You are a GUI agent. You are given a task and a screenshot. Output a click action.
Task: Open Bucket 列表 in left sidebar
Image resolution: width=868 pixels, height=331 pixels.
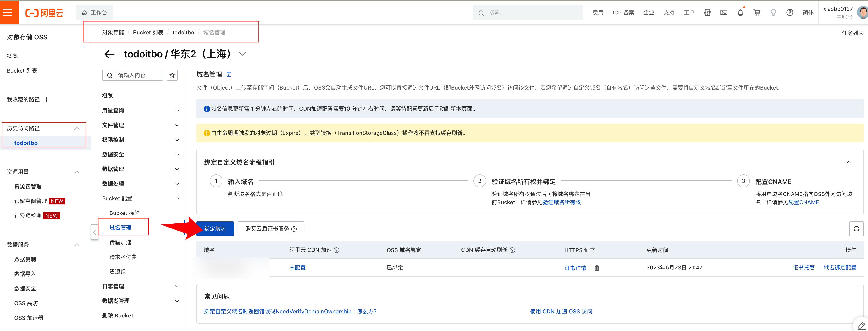pyautogui.click(x=22, y=71)
